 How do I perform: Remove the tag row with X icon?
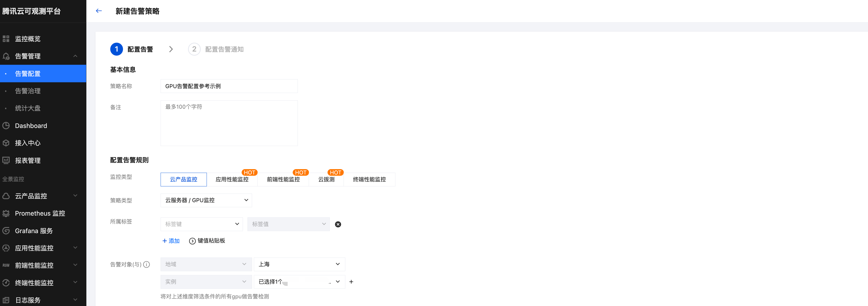338,224
